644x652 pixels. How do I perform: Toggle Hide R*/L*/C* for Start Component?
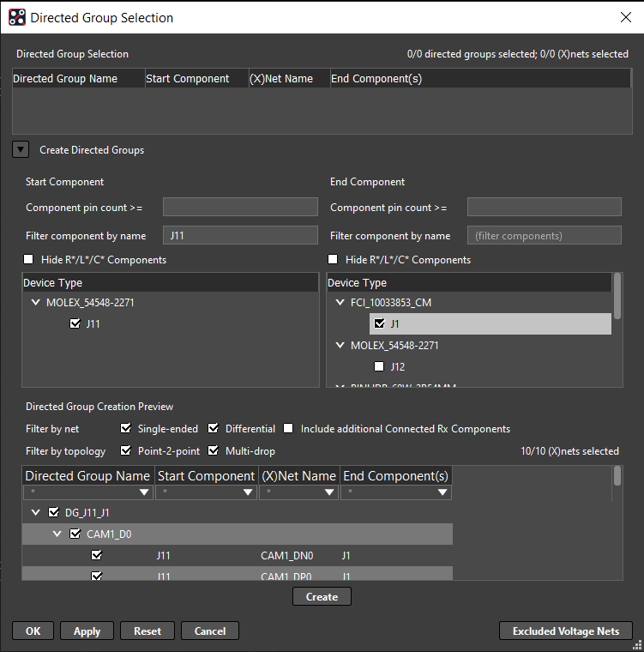pyautogui.click(x=31, y=260)
